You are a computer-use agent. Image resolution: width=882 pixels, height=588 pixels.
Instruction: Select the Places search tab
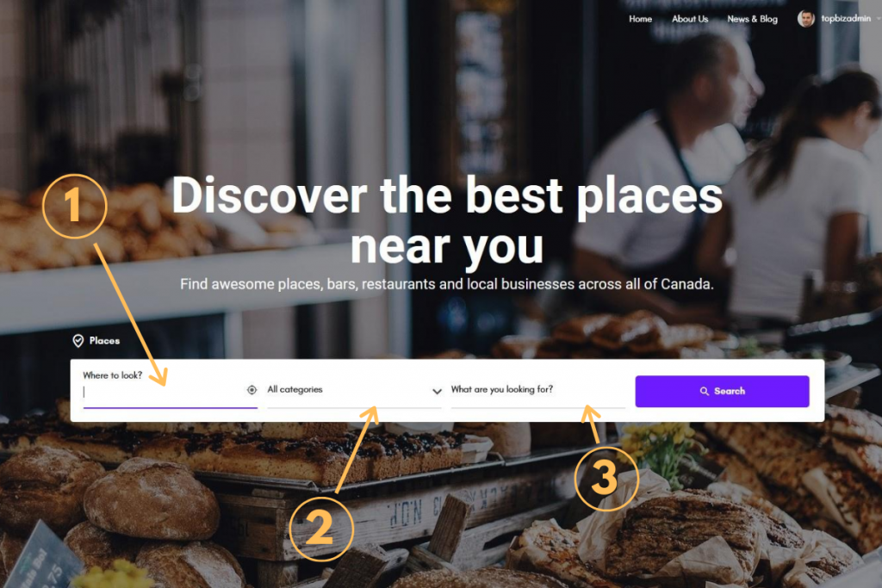pos(96,341)
